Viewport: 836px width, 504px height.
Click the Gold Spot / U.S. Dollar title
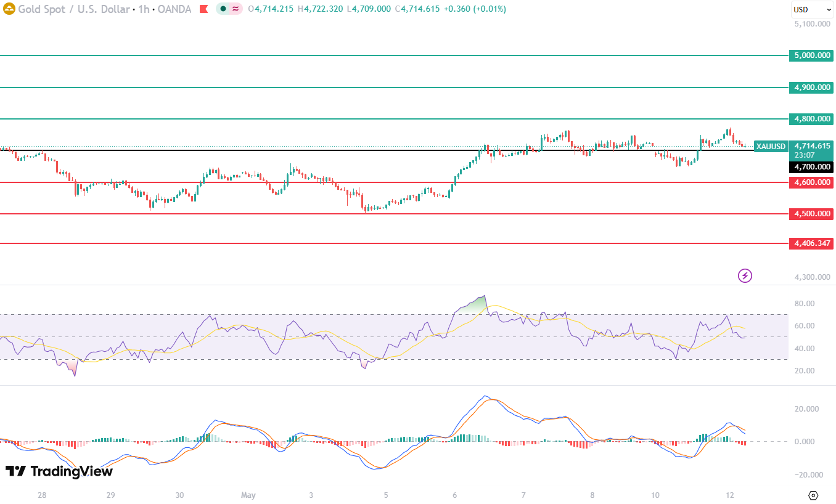coord(73,9)
